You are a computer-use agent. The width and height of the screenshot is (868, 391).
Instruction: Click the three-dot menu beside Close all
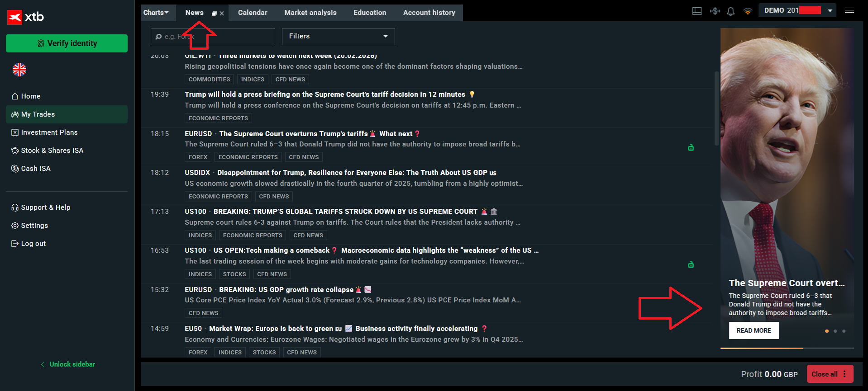tap(844, 374)
